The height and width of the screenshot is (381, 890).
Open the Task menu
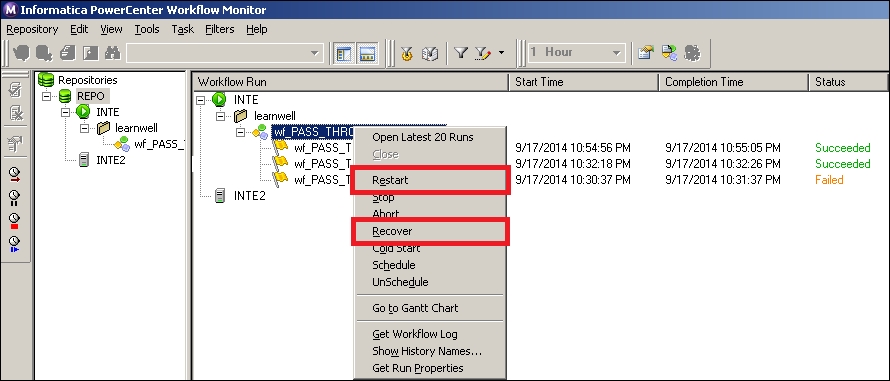point(183,29)
